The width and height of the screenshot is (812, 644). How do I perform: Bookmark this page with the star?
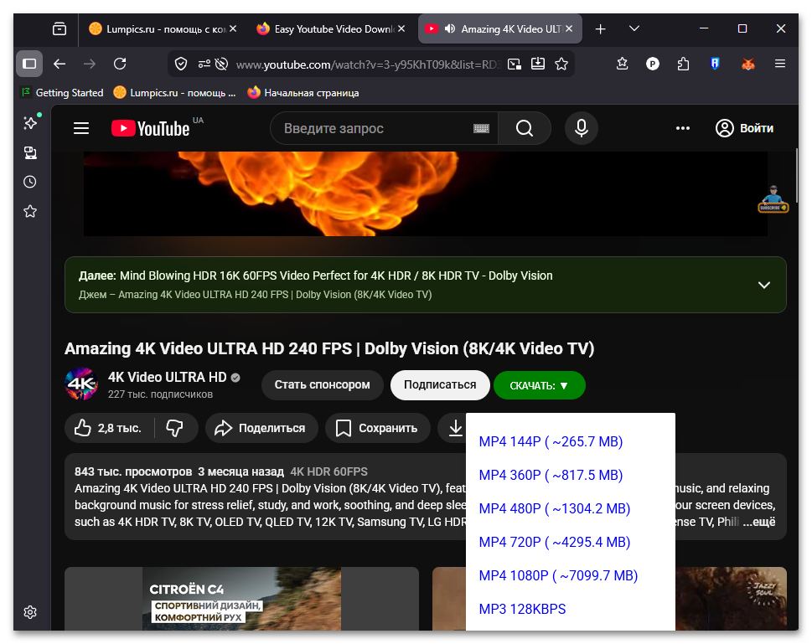point(561,64)
